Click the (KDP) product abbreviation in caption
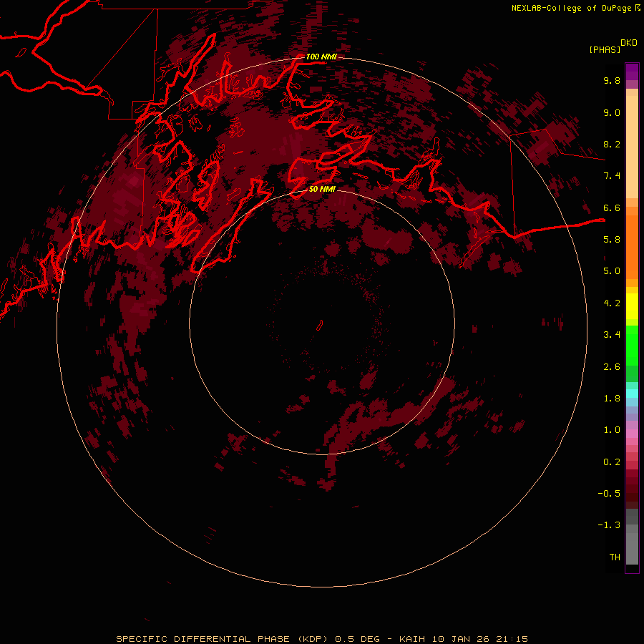This screenshot has height=644, width=644. tap(312, 639)
